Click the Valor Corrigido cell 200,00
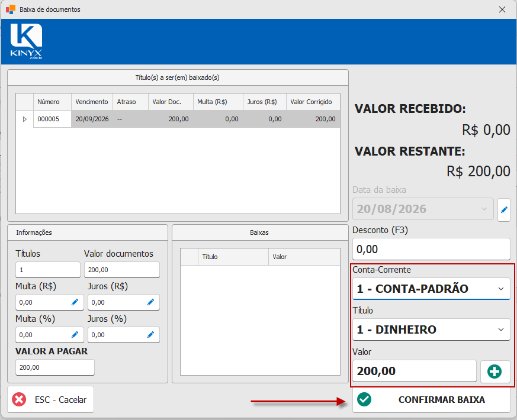Viewport: 517px width, 420px height. 313,119
